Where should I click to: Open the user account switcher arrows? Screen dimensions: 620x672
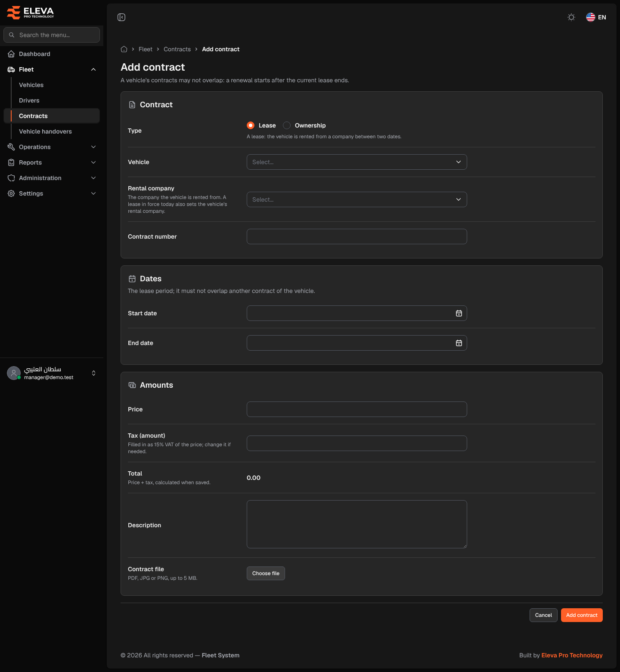[93, 373]
